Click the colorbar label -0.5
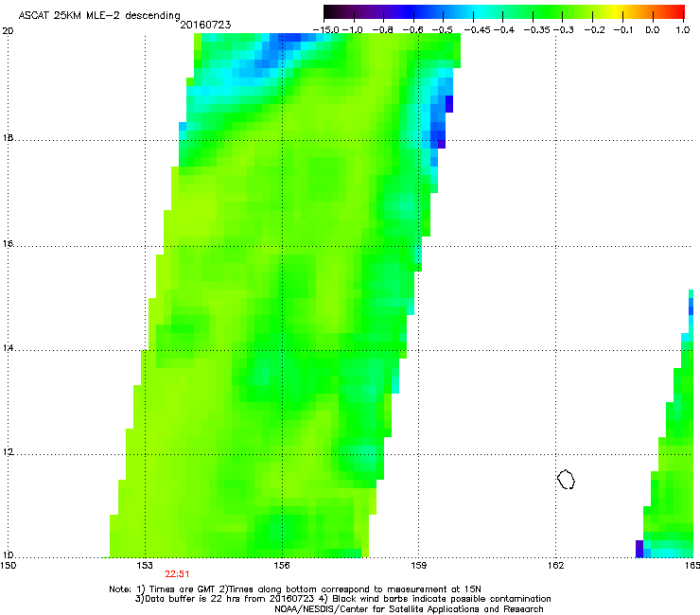700x615 pixels. click(x=443, y=30)
